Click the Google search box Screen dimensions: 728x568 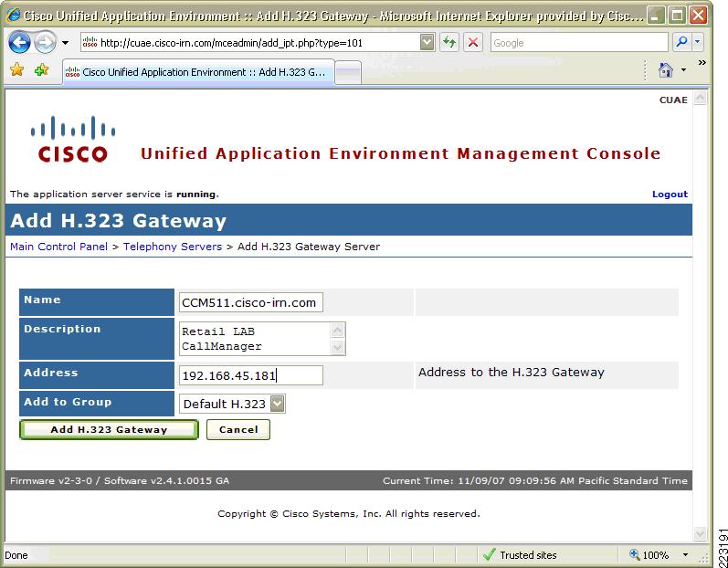(579, 43)
